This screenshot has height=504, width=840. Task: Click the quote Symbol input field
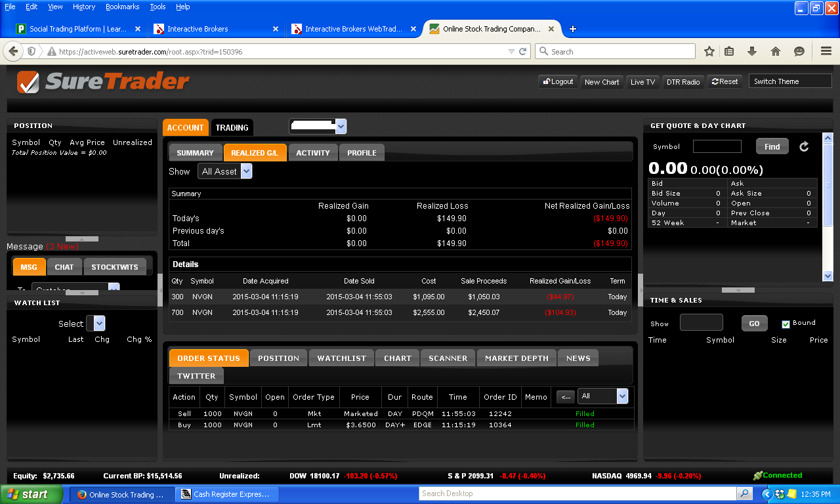717,146
